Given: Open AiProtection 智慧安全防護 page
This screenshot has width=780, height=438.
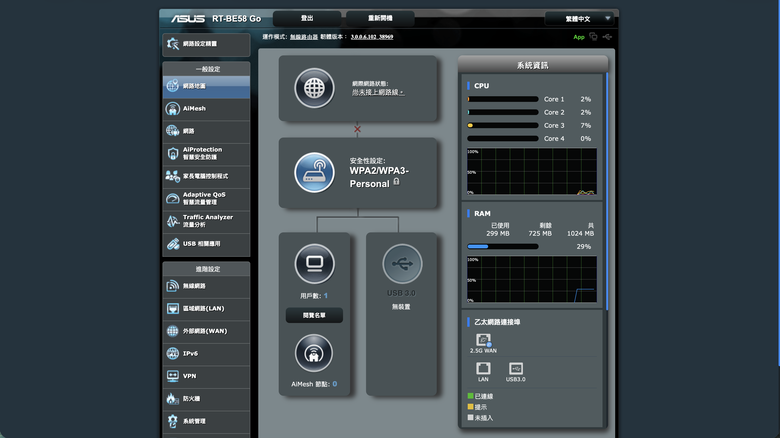Looking at the screenshot, I should pos(206,153).
